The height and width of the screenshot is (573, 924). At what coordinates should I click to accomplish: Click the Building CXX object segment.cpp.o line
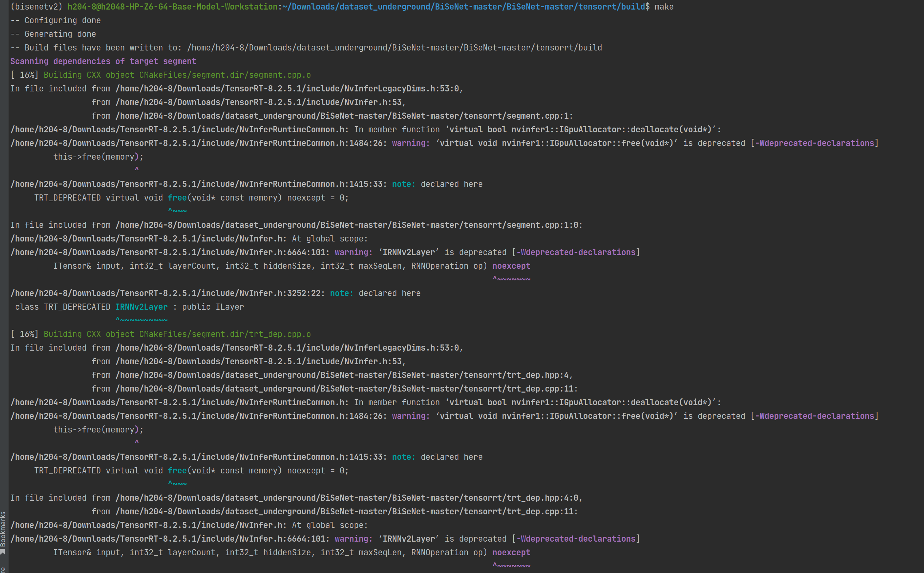coord(160,75)
